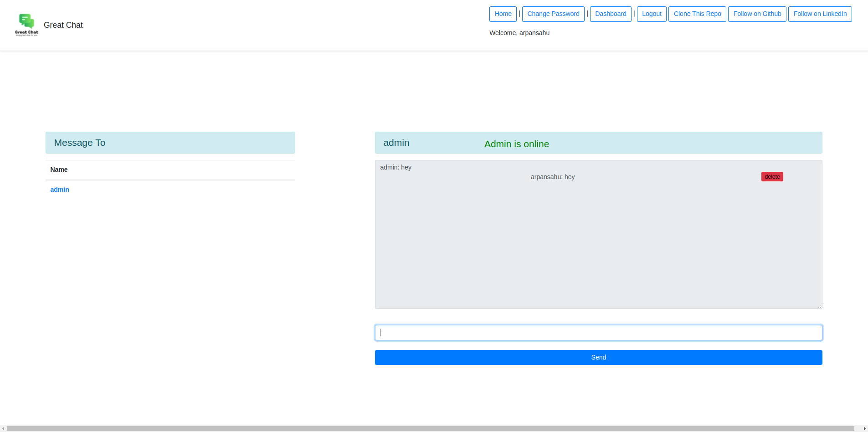868x432 pixels.
Task: Click the chat box resize handle
Action: [819, 306]
